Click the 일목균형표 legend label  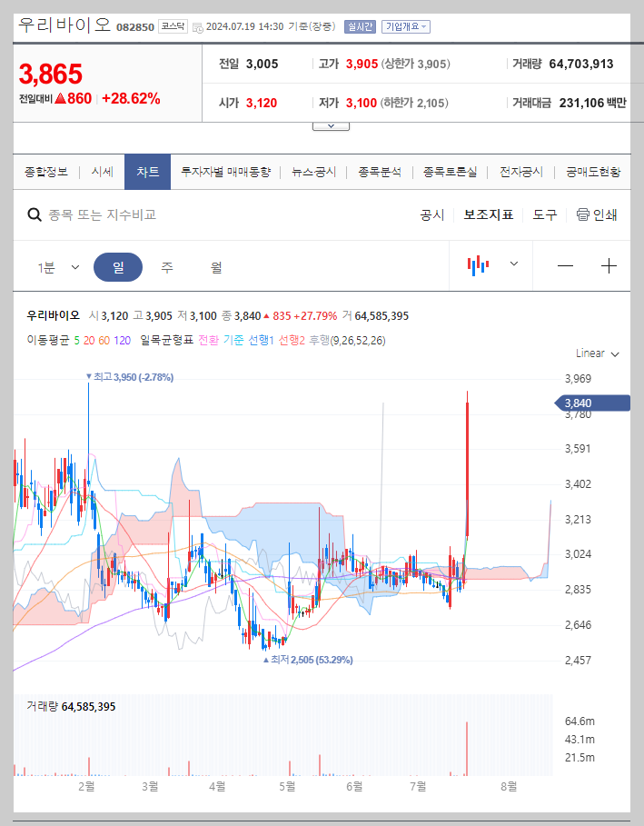coord(167,340)
